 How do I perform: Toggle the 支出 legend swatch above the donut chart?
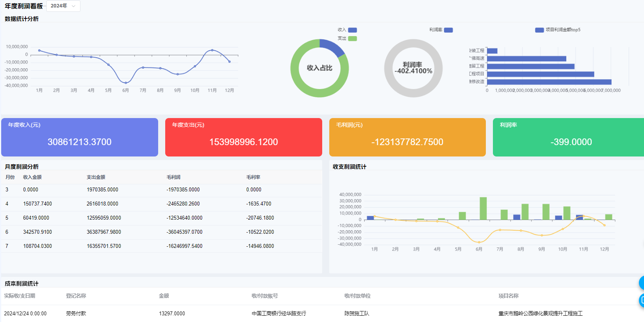click(352, 38)
